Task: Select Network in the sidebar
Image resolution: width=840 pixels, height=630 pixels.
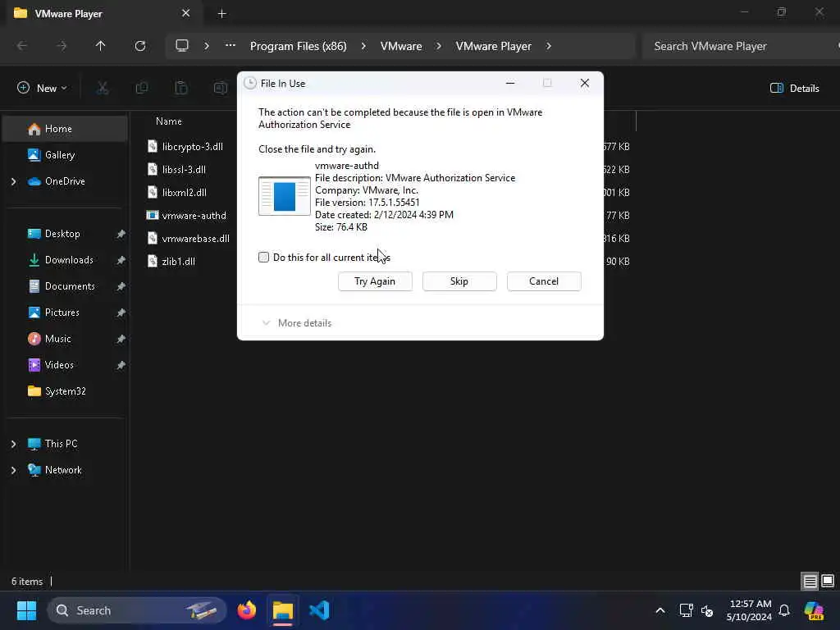Action: coord(63,470)
